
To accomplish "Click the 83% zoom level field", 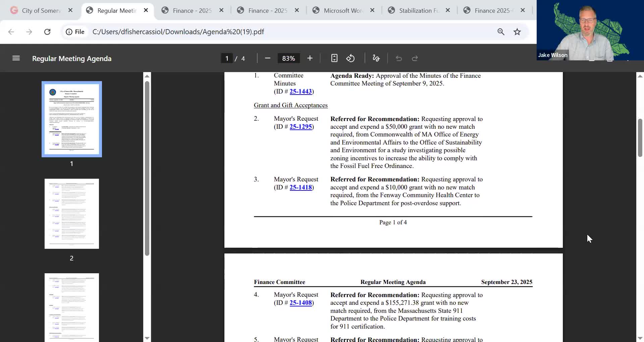I will [288, 58].
